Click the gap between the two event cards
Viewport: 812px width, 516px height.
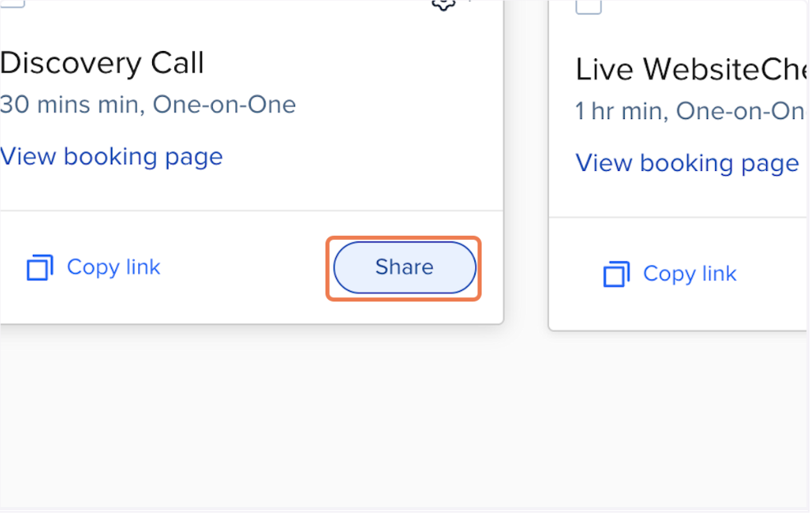pyautogui.click(x=526, y=164)
